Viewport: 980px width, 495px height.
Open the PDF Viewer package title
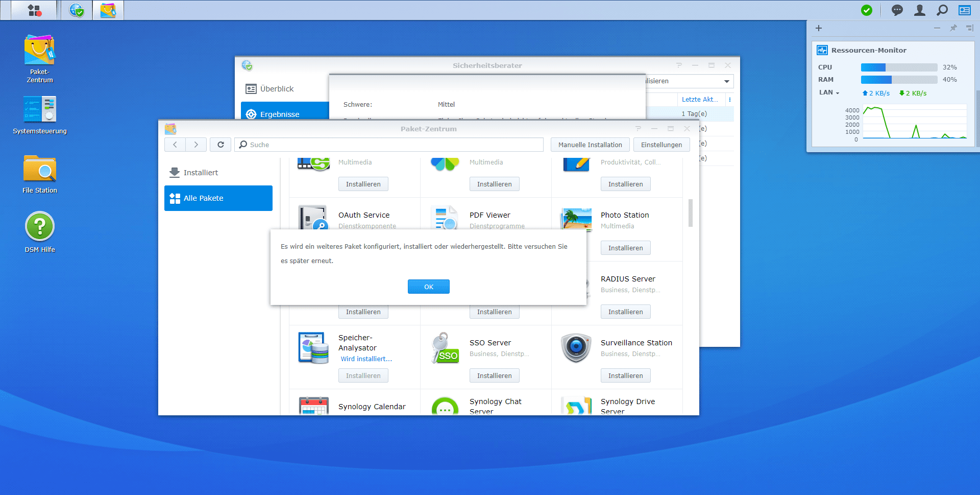tap(490, 215)
